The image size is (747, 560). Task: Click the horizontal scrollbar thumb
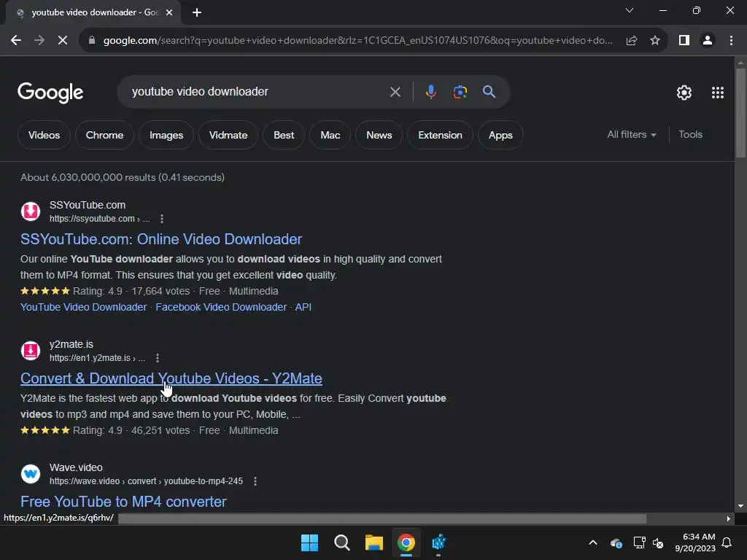pyautogui.click(x=382, y=518)
